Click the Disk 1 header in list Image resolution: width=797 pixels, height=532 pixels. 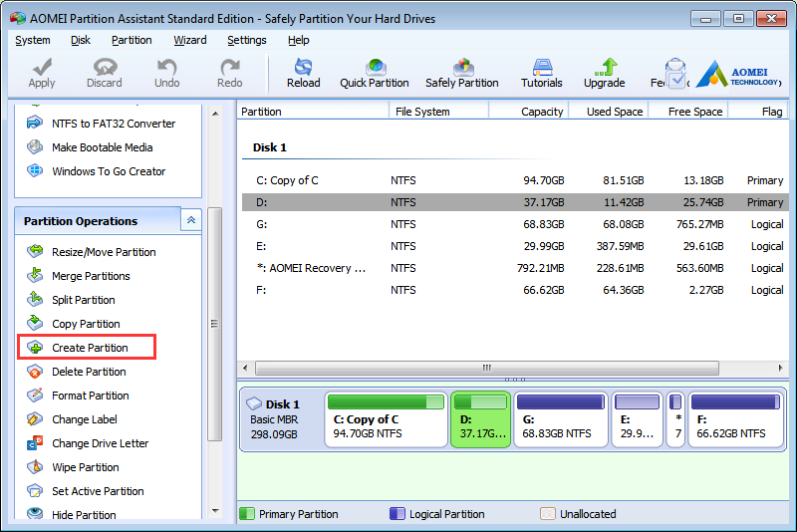point(269,147)
